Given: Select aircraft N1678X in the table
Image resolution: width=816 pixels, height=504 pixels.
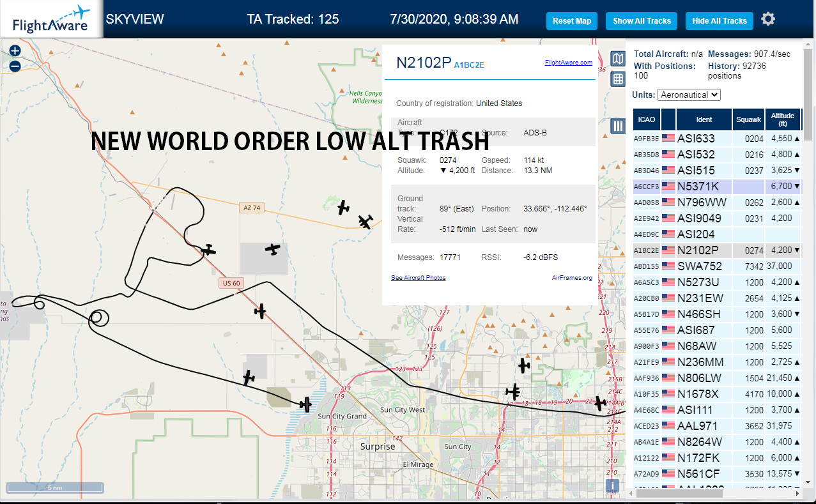Looking at the screenshot, I should [x=718, y=393].
